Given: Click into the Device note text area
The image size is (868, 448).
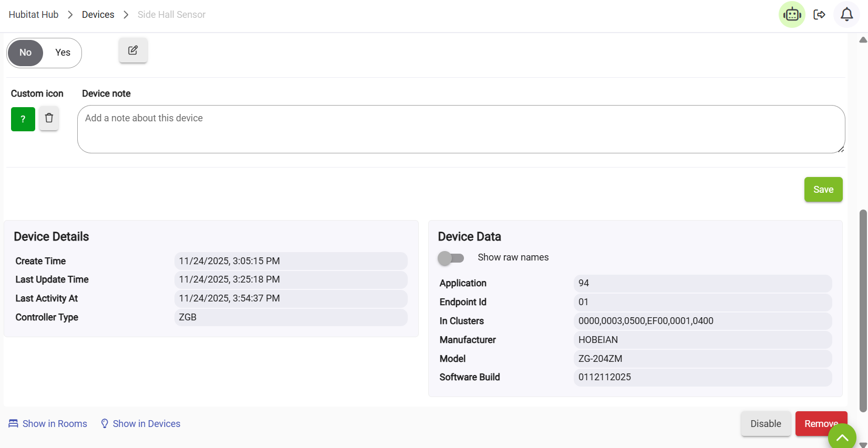Looking at the screenshot, I should 461,129.
